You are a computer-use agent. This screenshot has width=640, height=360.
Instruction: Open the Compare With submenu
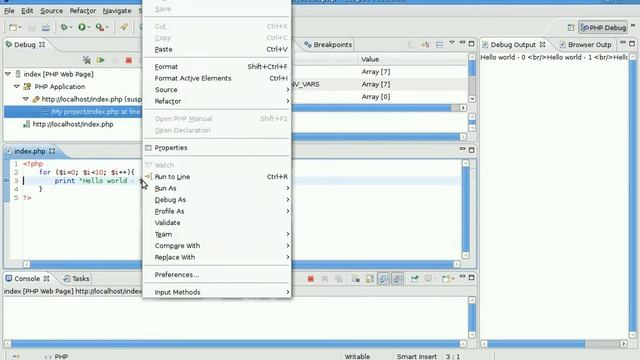coord(217,246)
